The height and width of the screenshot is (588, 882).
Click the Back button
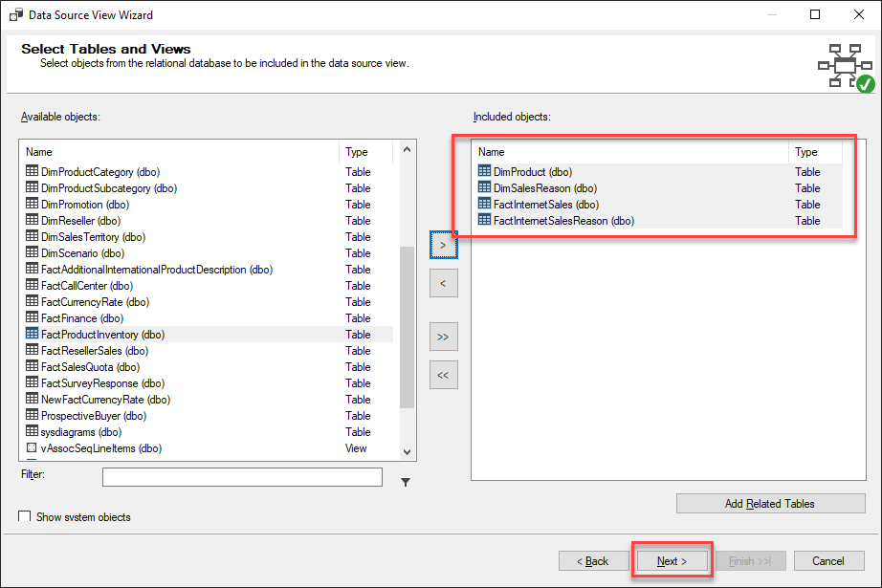pos(593,560)
